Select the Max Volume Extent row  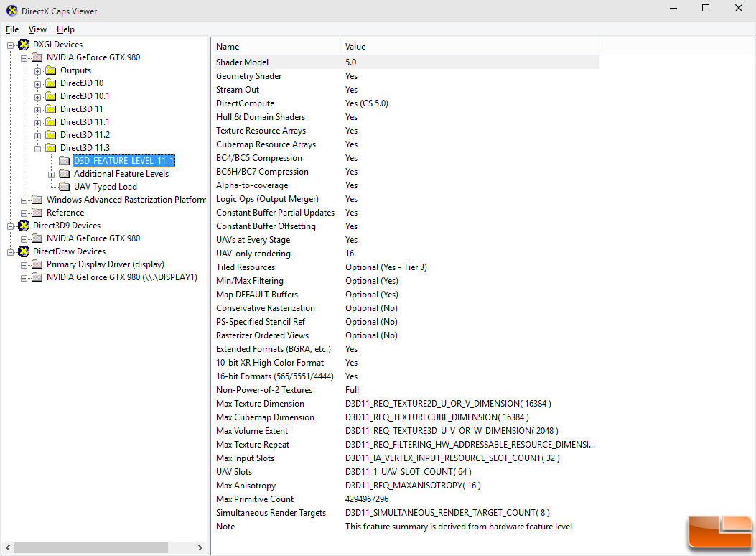click(x=406, y=431)
